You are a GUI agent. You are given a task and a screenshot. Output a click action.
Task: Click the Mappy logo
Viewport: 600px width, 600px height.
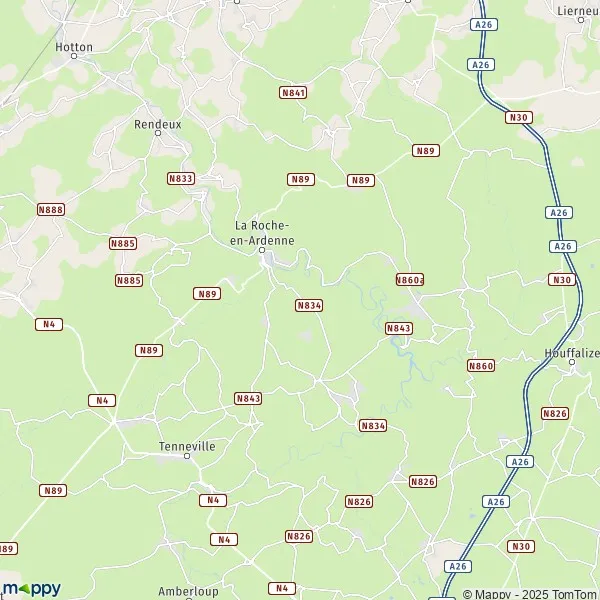click(x=31, y=589)
